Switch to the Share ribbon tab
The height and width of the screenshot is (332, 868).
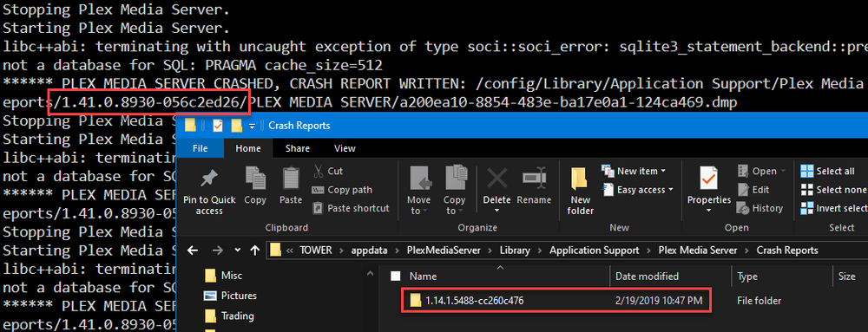point(297,148)
